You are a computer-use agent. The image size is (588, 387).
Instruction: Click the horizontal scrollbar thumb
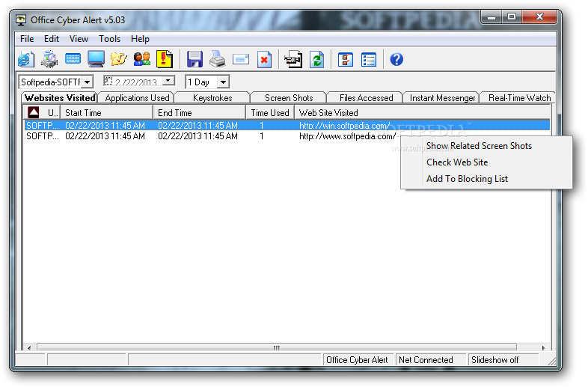pyautogui.click(x=277, y=347)
